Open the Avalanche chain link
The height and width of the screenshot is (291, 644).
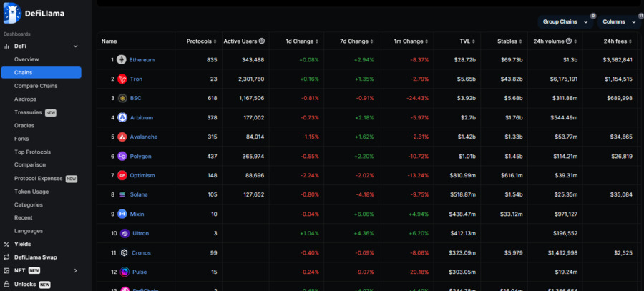144,137
